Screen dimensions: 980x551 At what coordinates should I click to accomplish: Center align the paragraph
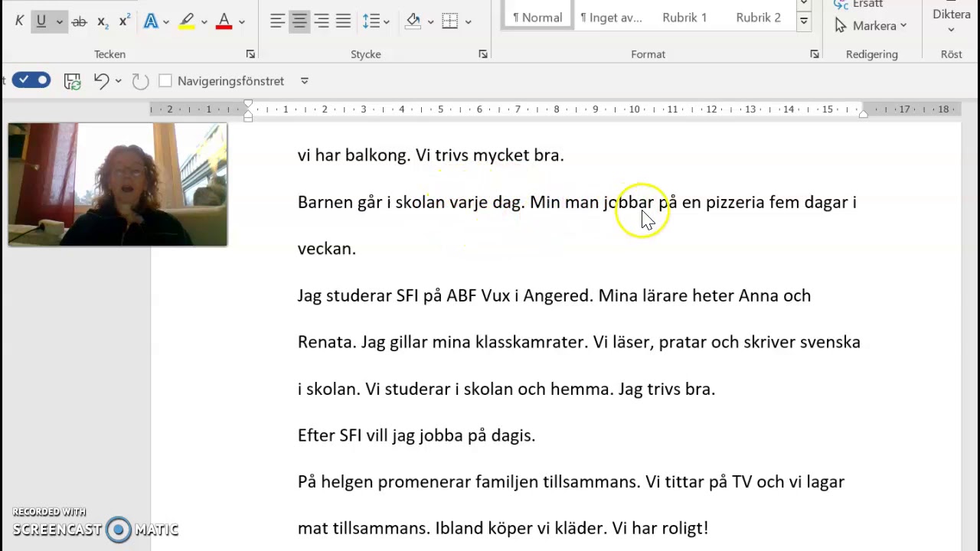click(299, 21)
